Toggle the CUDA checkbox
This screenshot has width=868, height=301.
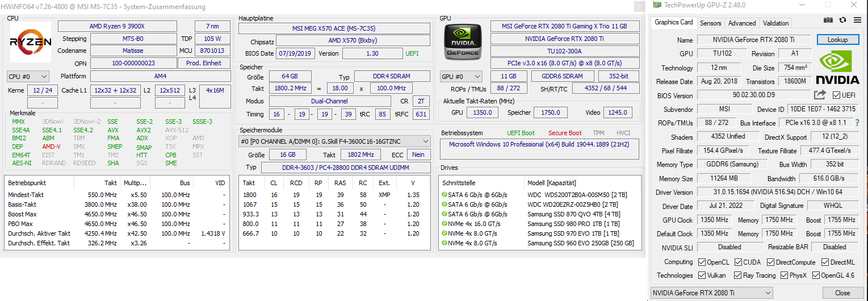coord(739,262)
